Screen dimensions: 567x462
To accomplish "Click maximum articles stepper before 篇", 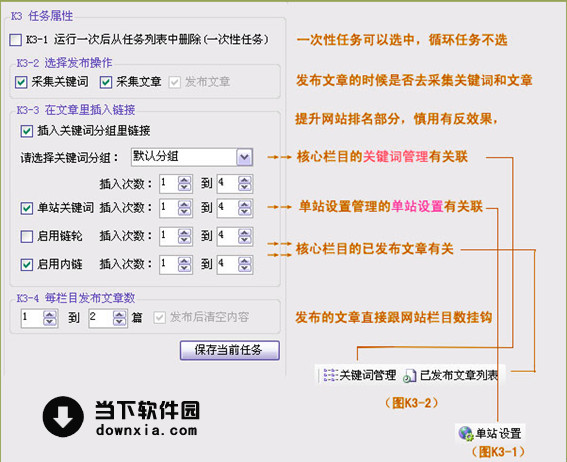I will pyautogui.click(x=119, y=318).
